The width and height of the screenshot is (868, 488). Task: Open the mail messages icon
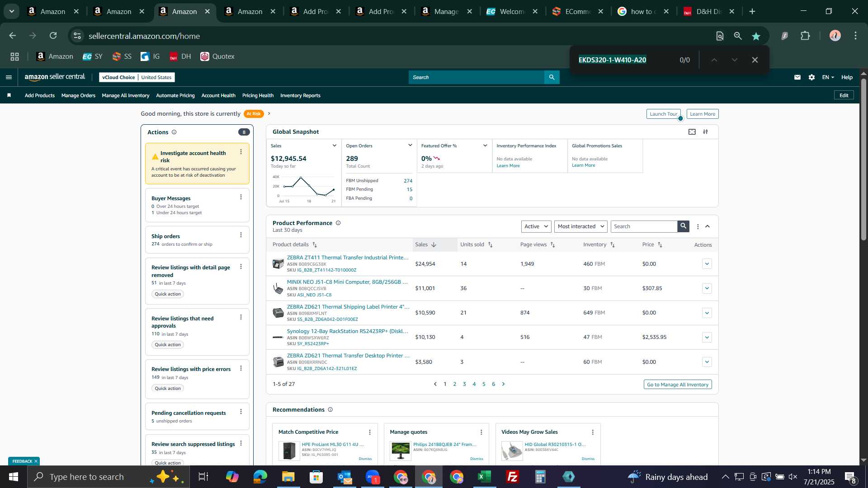click(797, 77)
